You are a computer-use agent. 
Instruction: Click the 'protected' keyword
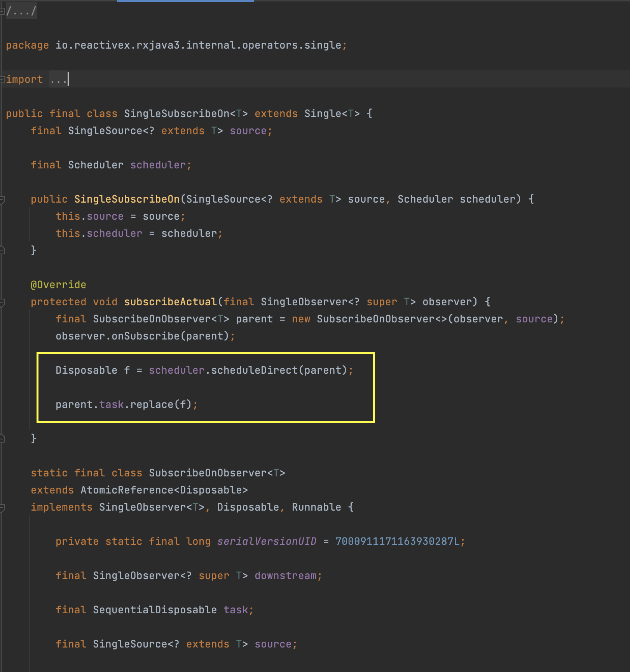(59, 302)
